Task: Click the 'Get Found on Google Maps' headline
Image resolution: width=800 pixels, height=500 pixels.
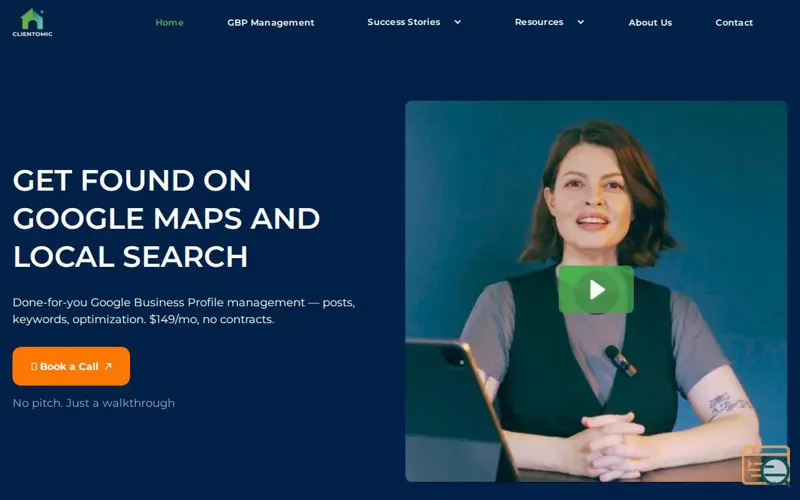Action: pyautogui.click(x=166, y=218)
